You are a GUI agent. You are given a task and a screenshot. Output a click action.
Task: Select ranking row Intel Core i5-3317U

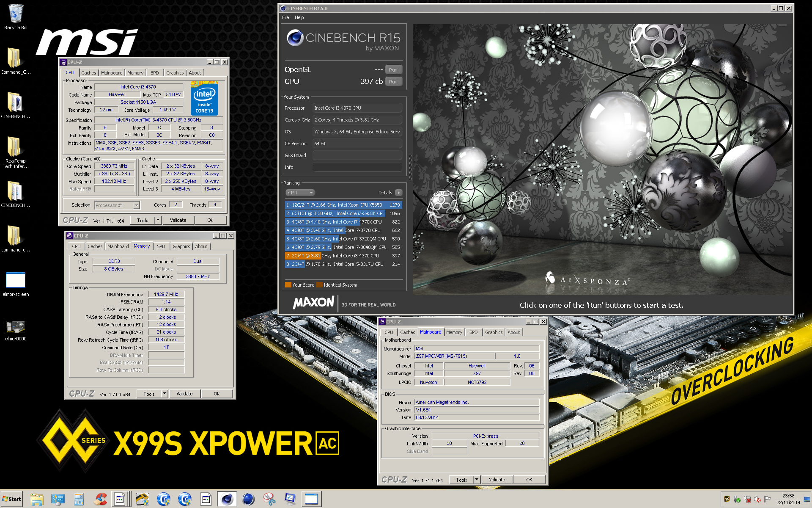pyautogui.click(x=343, y=264)
